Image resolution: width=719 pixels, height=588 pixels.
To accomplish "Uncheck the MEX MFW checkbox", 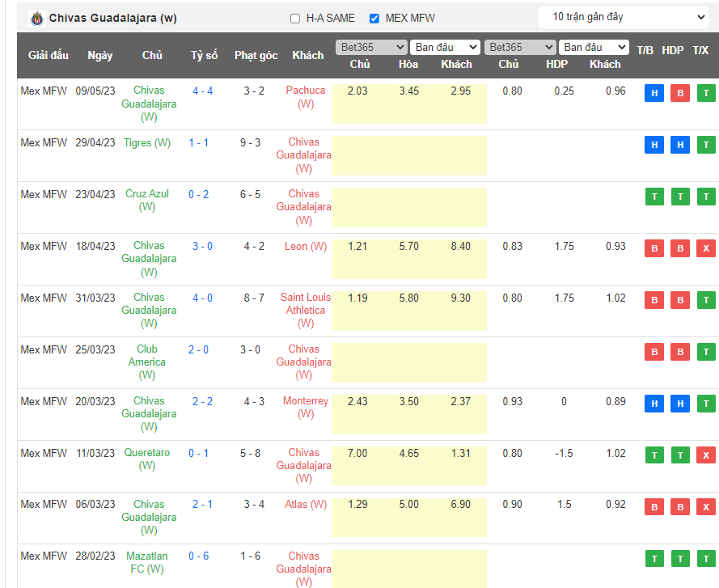I will 374,19.
